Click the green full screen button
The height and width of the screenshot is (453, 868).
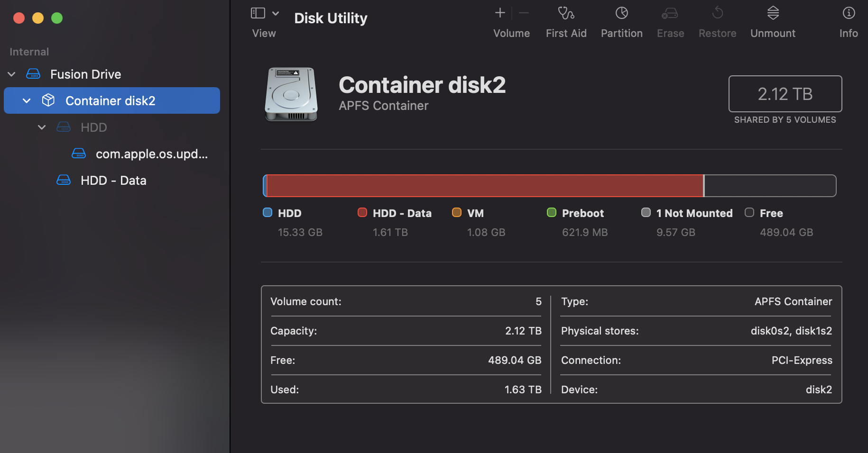(x=57, y=18)
